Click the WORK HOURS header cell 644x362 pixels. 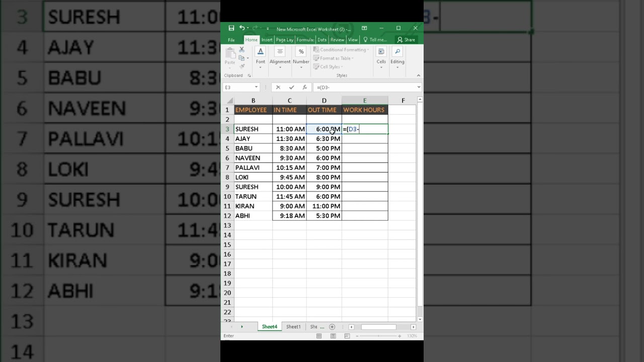click(x=365, y=110)
